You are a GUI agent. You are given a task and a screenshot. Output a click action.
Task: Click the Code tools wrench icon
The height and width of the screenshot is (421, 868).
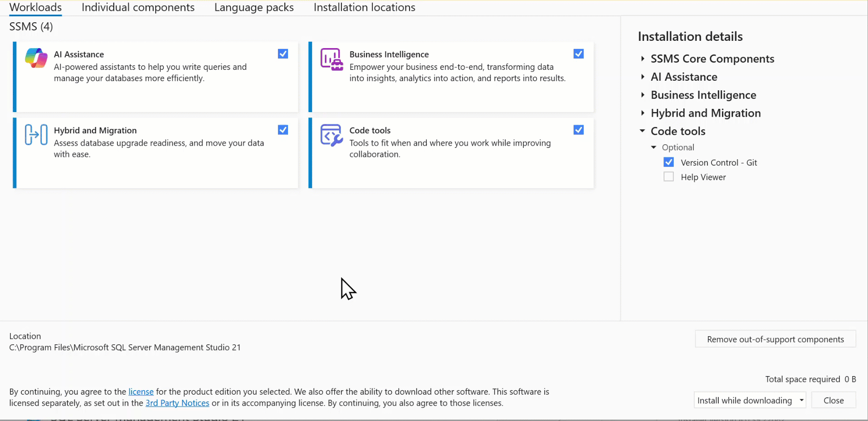[331, 134]
